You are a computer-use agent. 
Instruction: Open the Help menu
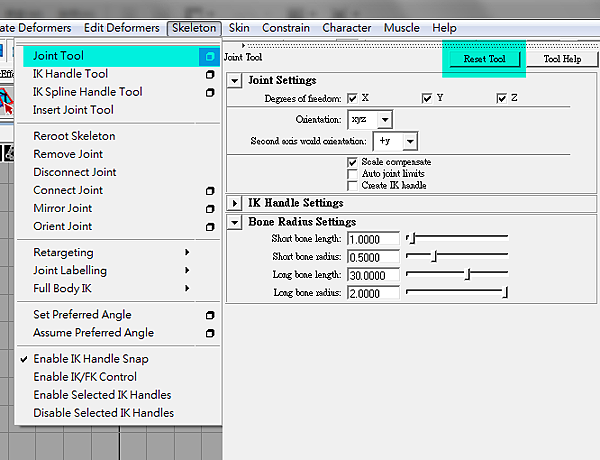tap(444, 28)
